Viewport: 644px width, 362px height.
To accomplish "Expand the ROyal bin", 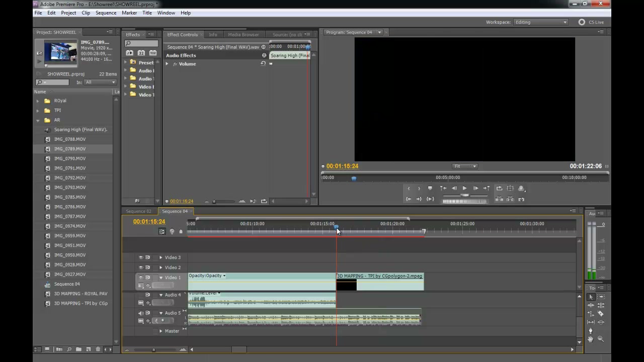I will point(38,101).
